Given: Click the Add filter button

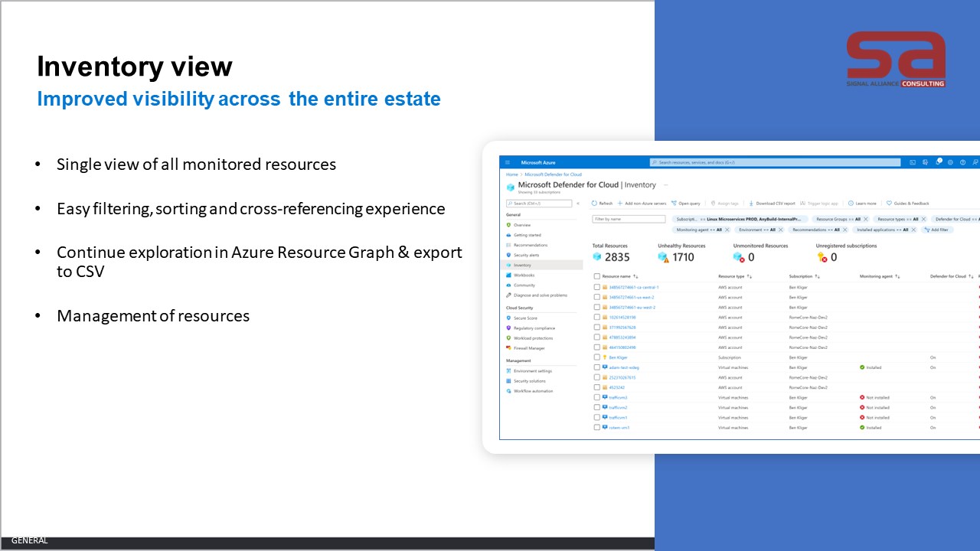Looking at the screenshot, I should (937, 230).
